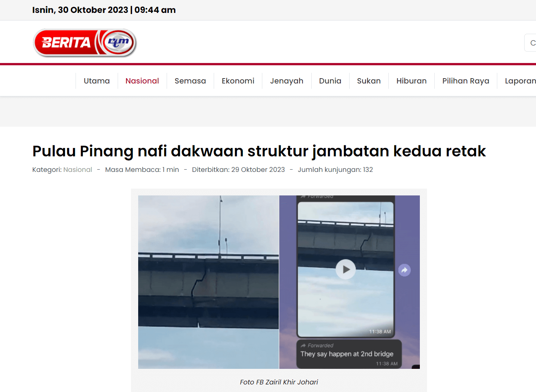536x392 pixels.
Task: Click the cracked bridge photo on left
Action: [x=208, y=282]
